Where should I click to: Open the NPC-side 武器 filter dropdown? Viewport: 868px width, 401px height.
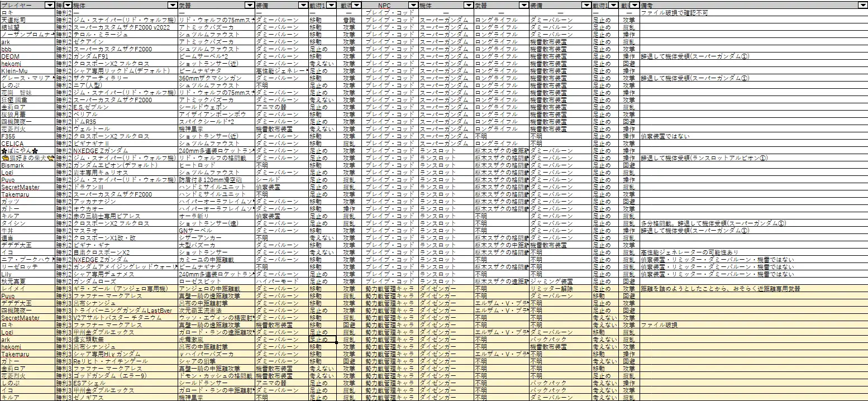click(x=523, y=4)
